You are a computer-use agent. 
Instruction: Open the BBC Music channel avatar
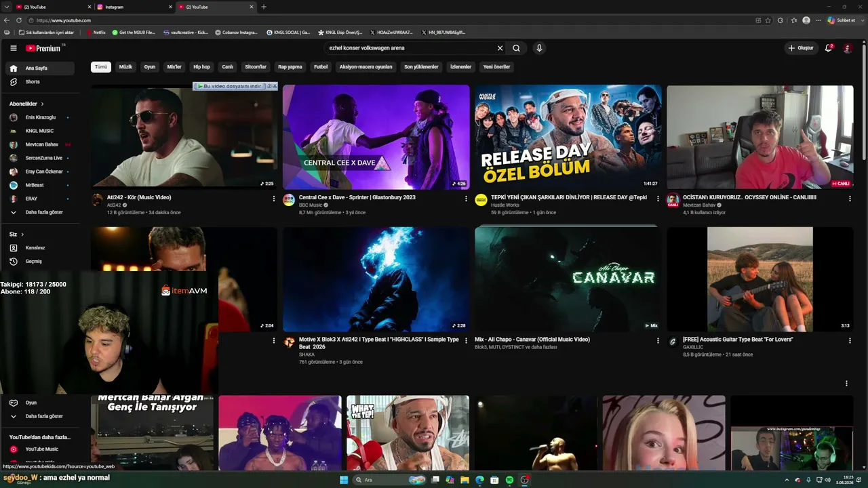289,200
